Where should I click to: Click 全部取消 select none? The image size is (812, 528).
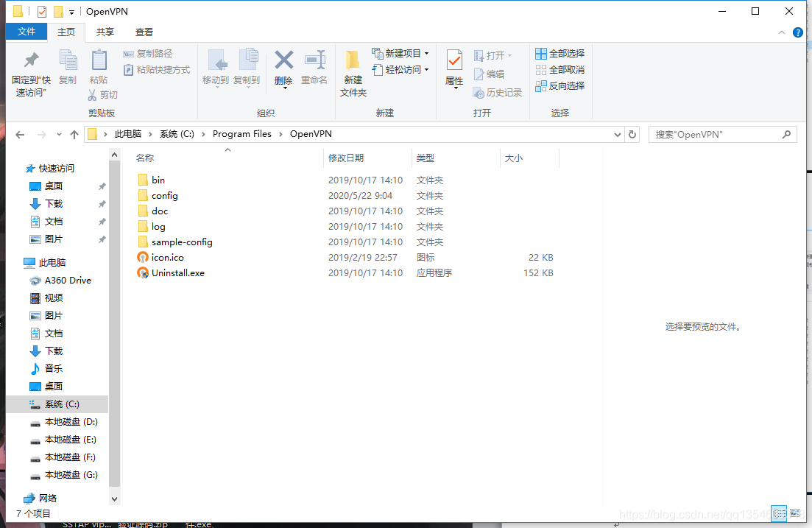pyautogui.click(x=559, y=69)
